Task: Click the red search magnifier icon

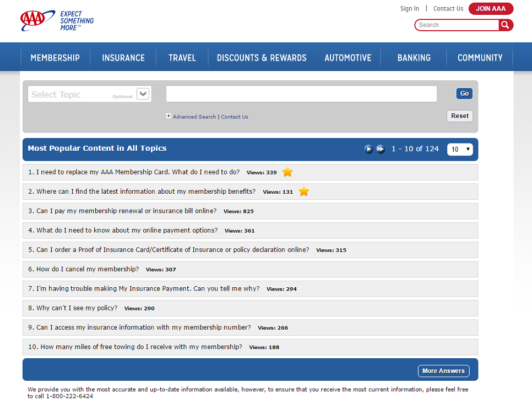Action: coord(506,25)
